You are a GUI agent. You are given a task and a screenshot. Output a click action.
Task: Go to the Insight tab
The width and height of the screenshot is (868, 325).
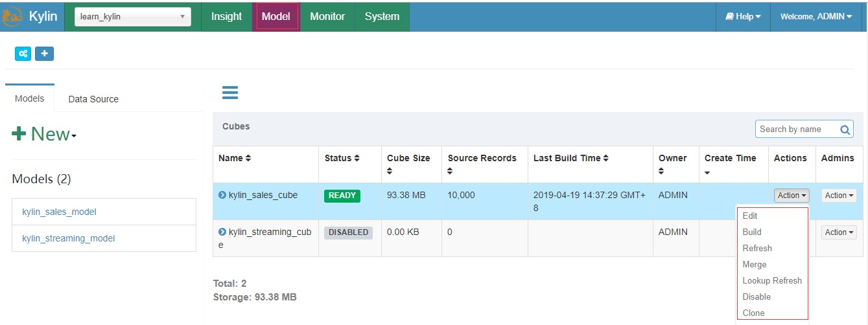[x=226, y=17]
